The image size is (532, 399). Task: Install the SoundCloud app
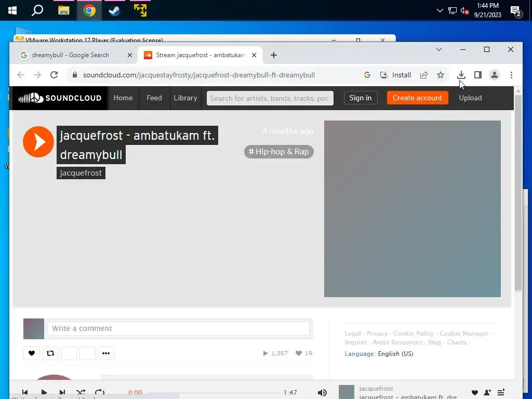(395, 75)
